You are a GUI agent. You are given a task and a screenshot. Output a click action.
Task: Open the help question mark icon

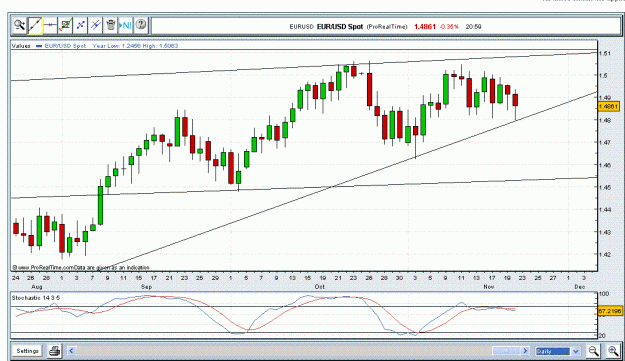point(141,25)
